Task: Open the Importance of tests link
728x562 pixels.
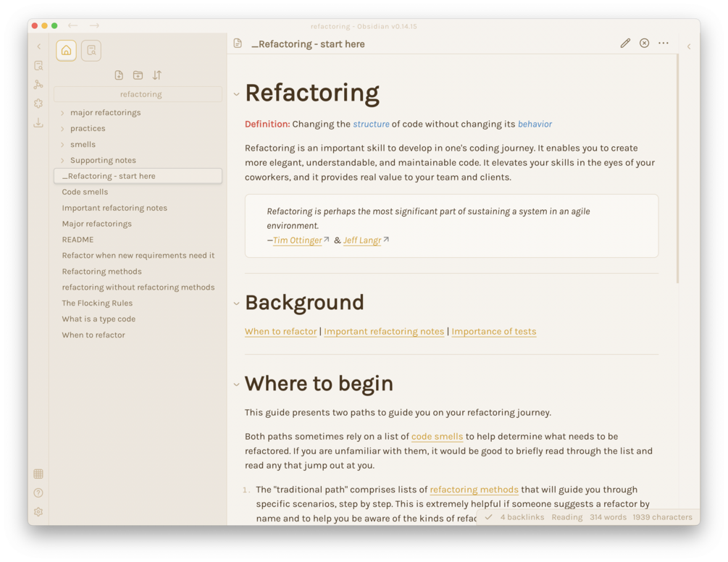Action: click(x=493, y=332)
